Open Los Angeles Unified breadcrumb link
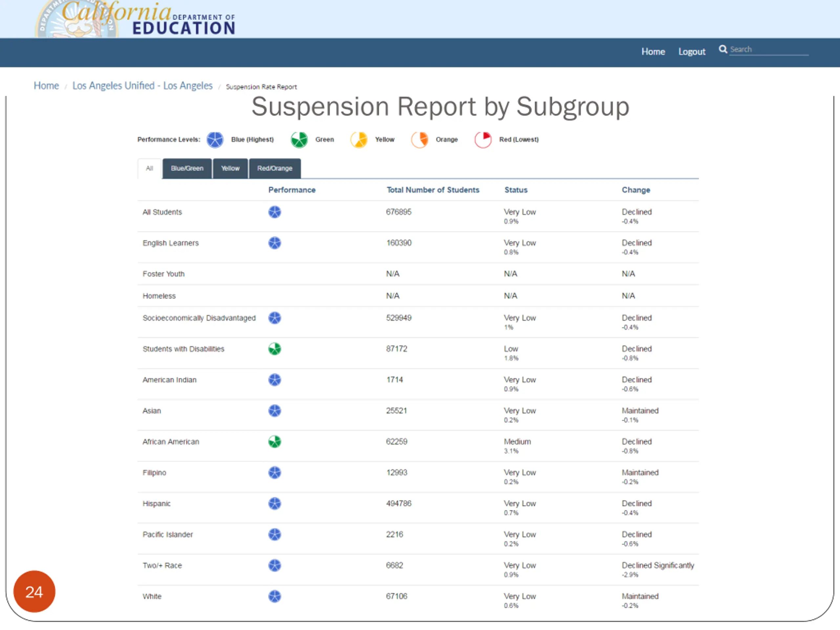This screenshot has height=630, width=840. pyautogui.click(x=142, y=86)
